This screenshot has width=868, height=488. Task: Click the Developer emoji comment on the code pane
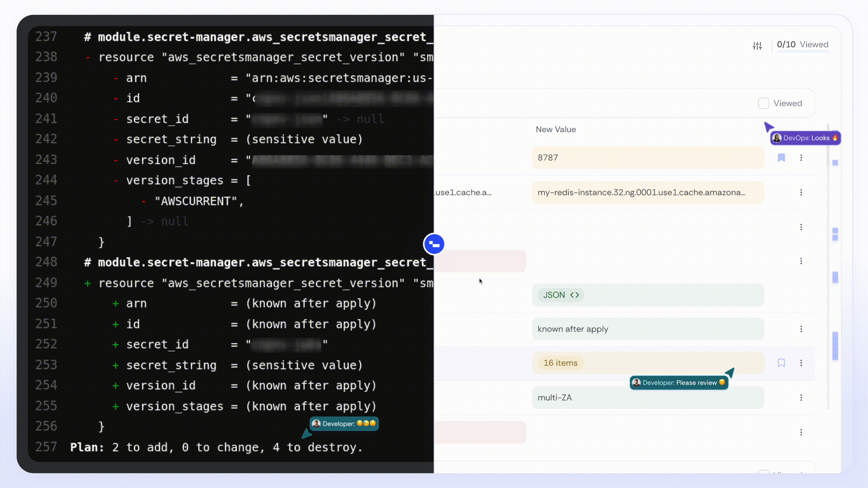(x=344, y=424)
